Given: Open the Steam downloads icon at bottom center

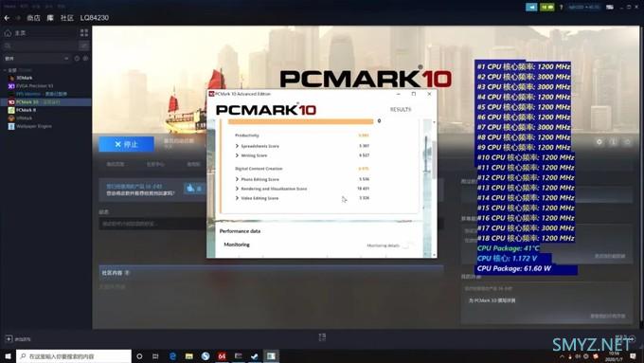Looking at the screenshot, I should (322, 337).
